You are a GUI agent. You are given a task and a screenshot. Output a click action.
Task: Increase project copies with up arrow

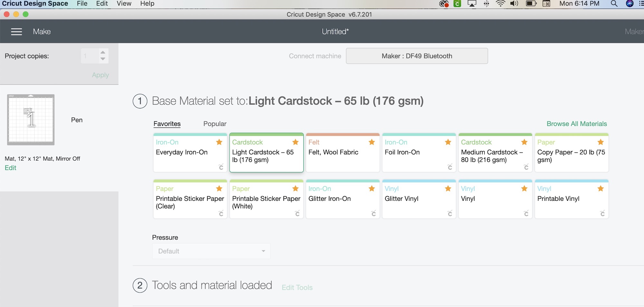coord(103,52)
